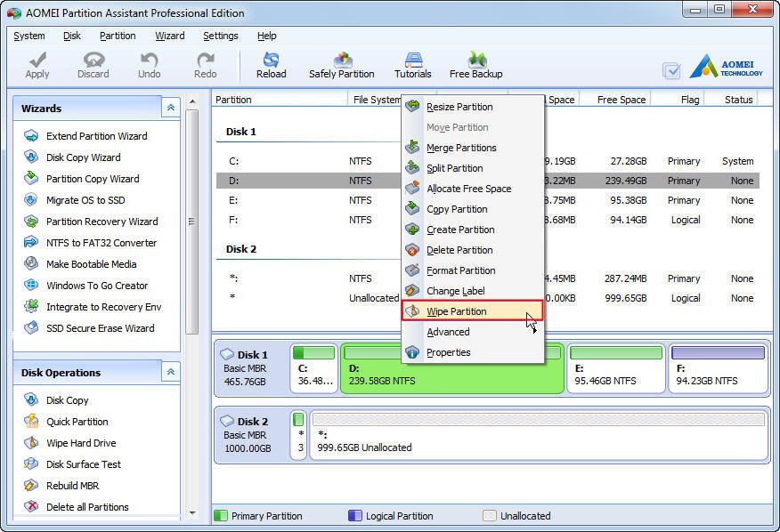Open the System menu
Viewport: 780px width, 532px height.
coord(28,36)
